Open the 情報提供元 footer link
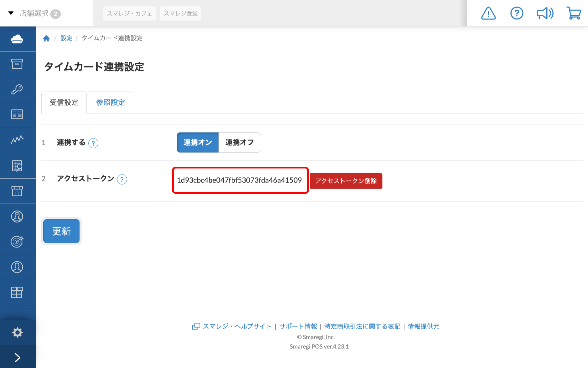588x368 pixels. [x=423, y=326]
